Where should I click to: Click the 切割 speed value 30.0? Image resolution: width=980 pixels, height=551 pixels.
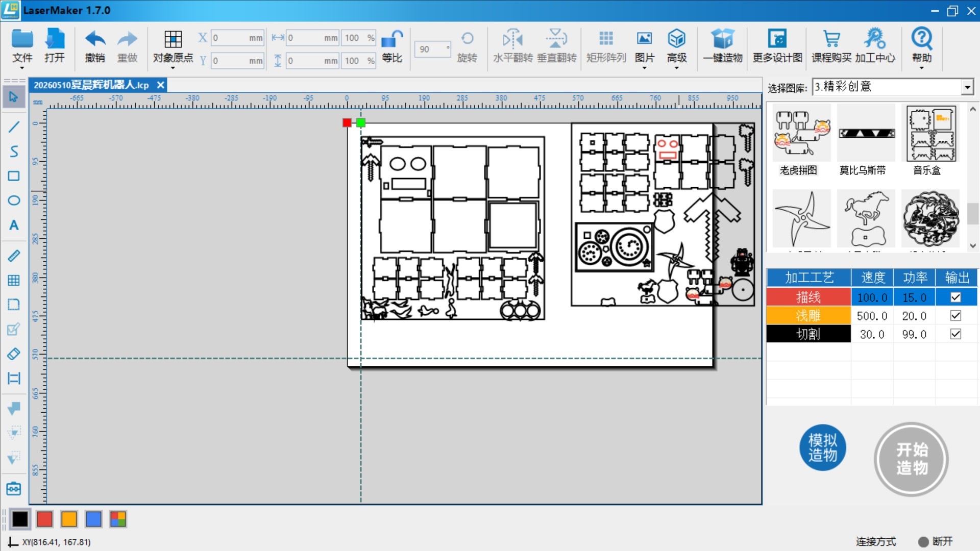[x=872, y=334]
